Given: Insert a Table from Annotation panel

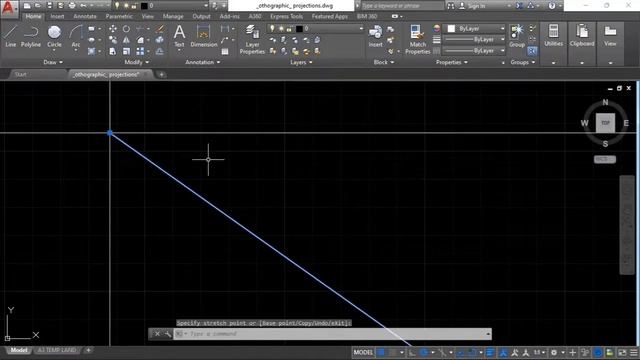Looking at the screenshot, I should 225,51.
